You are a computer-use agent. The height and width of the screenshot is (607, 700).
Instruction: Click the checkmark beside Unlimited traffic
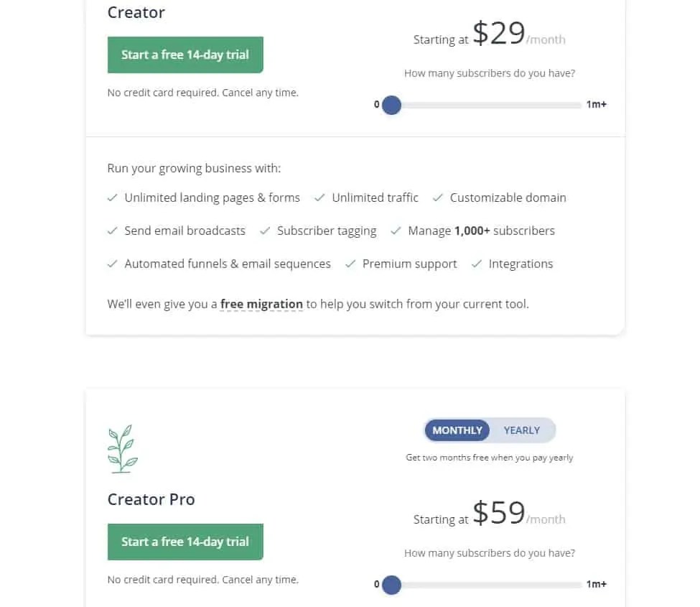[x=319, y=198]
